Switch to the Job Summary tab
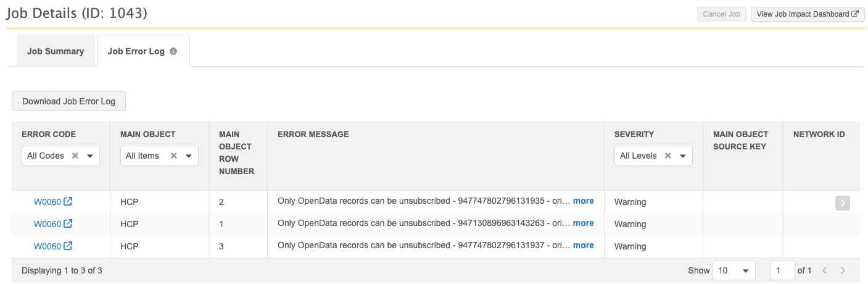 [56, 51]
